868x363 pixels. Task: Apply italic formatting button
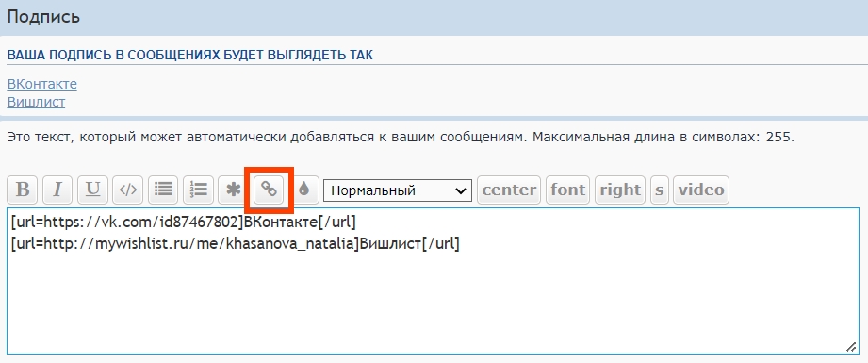(x=57, y=190)
